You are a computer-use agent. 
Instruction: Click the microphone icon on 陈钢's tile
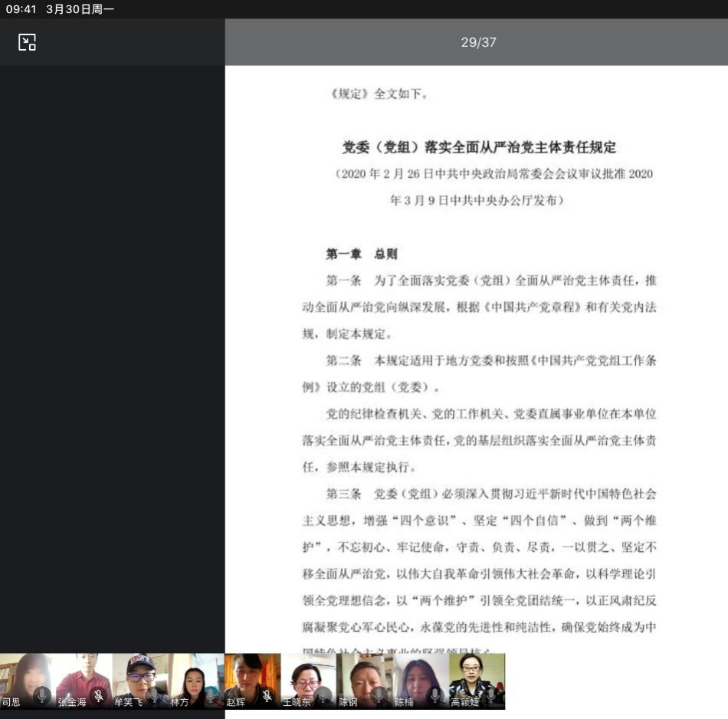click(379, 695)
